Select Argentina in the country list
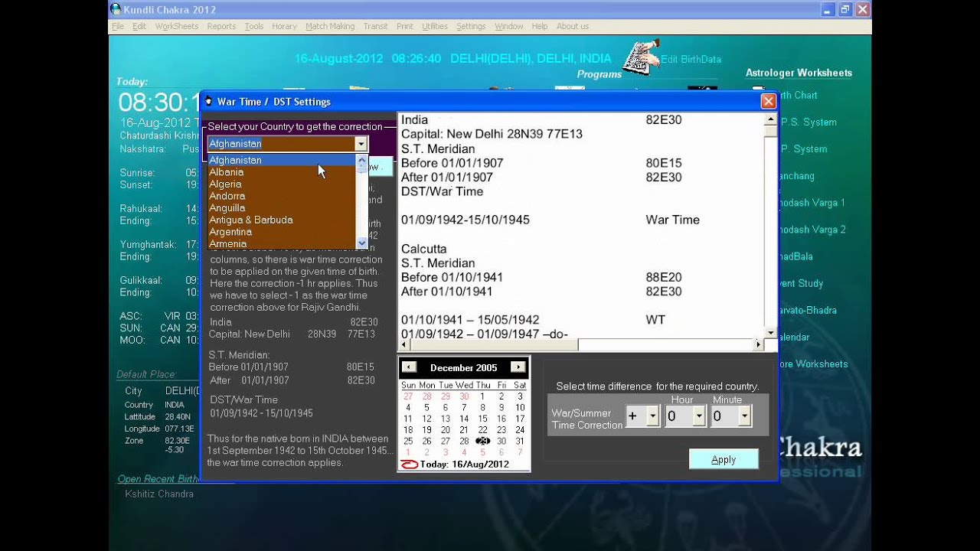This screenshot has height=551, width=980. 282,232
